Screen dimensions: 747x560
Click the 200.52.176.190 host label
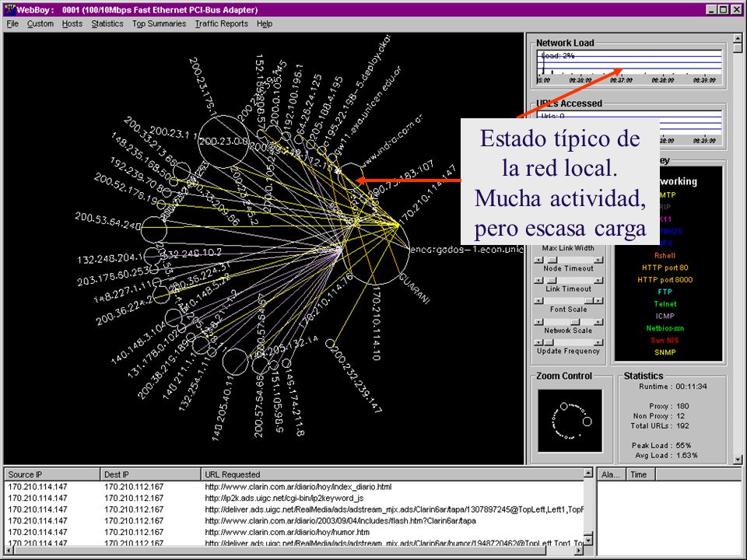pos(128,190)
